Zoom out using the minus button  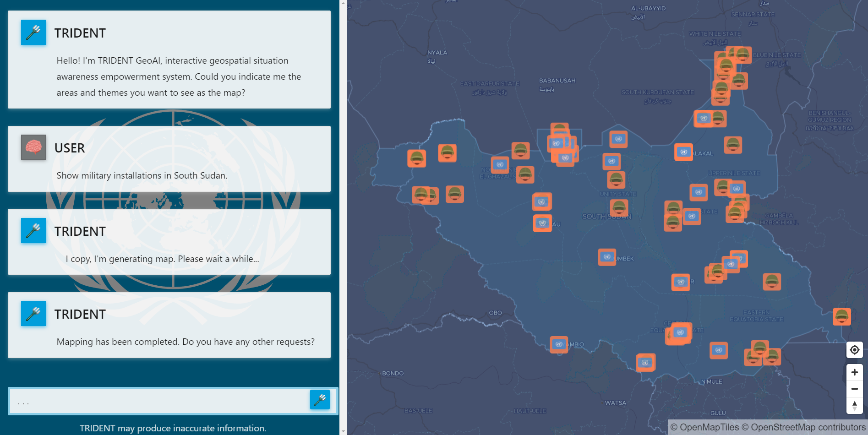(x=854, y=388)
